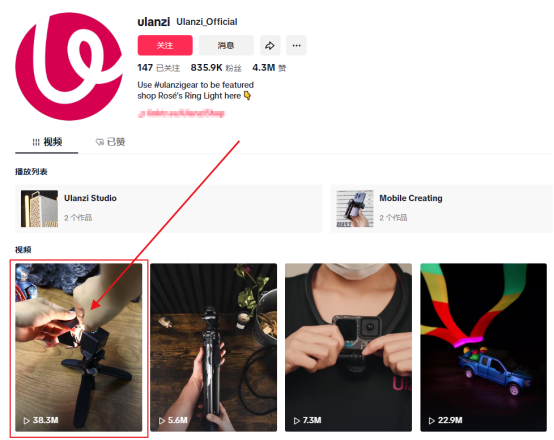
Task: Click the play icon on 5.6M video
Action: click(162, 421)
